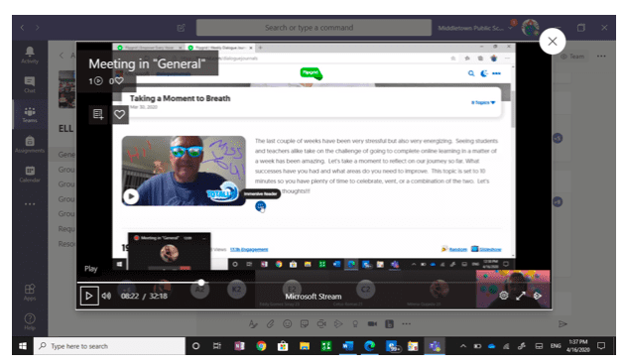Open the video settings gear
Viewport: 627px width, 364px height.
[503, 296]
